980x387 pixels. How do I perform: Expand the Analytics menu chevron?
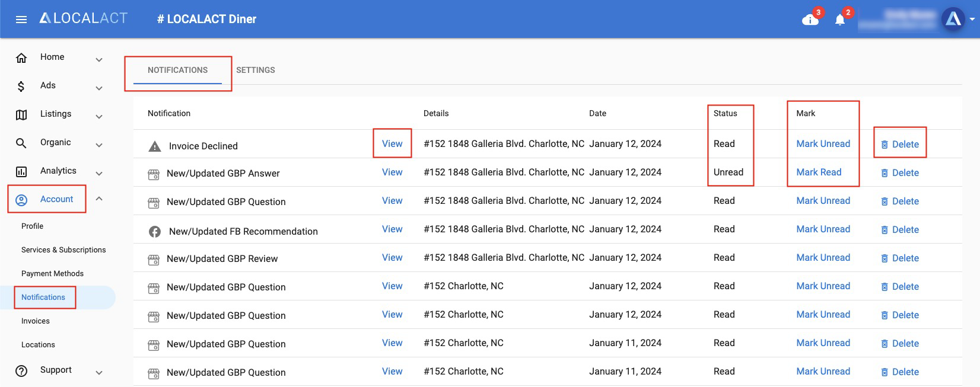pyautogui.click(x=99, y=174)
